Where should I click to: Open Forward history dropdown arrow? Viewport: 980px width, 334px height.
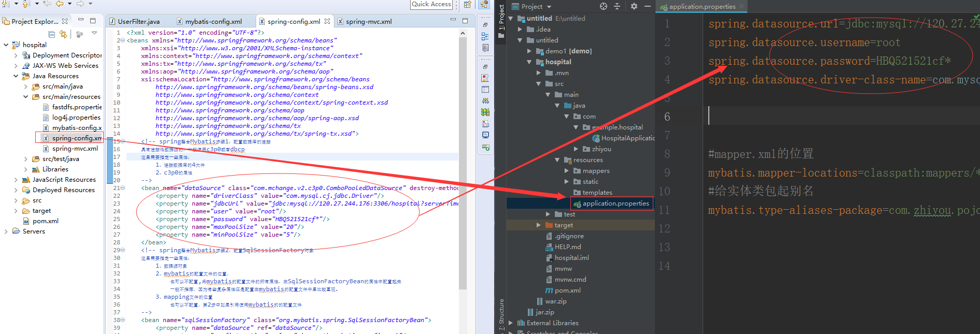click(90, 4)
